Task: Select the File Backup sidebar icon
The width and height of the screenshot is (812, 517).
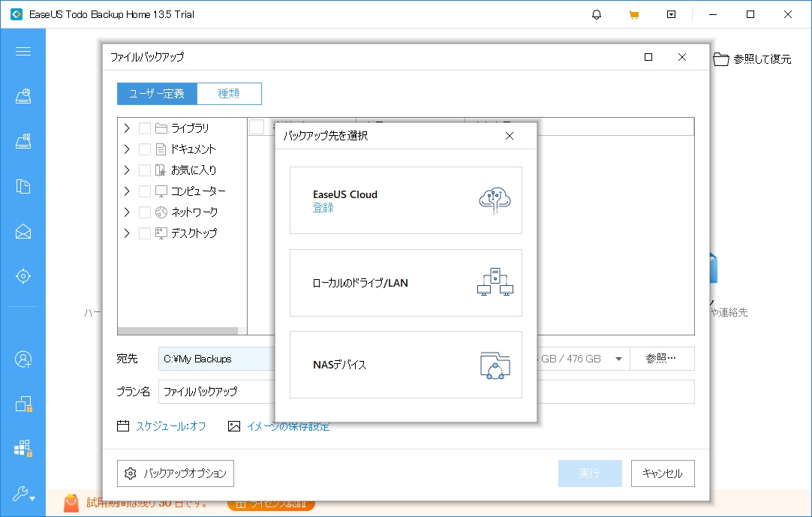Action: click(23, 187)
